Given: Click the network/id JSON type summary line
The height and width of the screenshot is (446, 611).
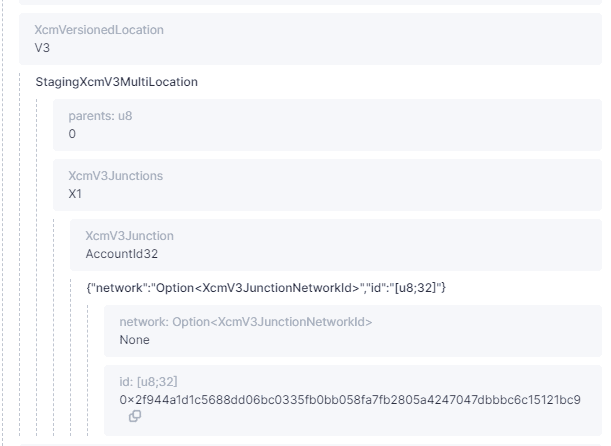Looking at the screenshot, I should tap(266, 288).
